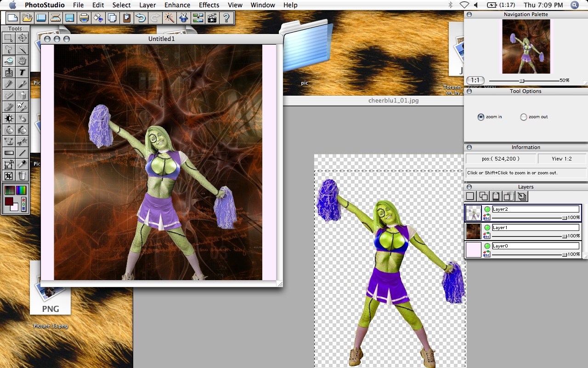Click the Help question mark icon
The width and height of the screenshot is (588, 368).
[x=226, y=18]
